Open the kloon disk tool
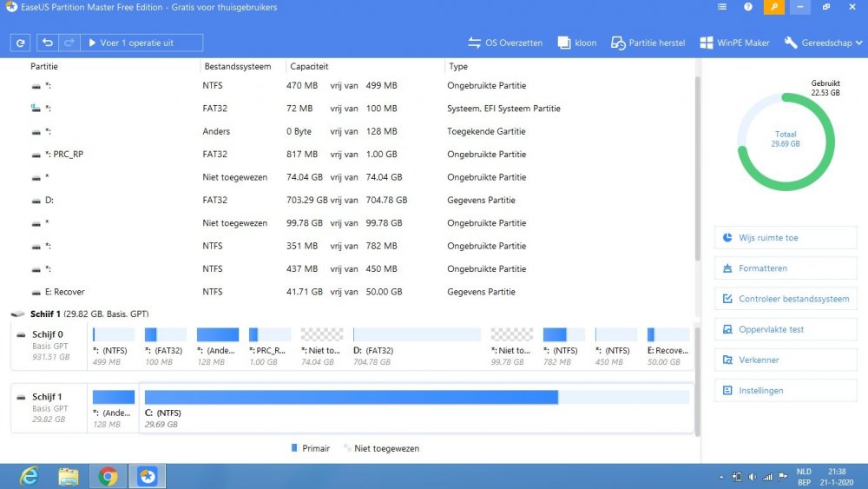 [577, 43]
